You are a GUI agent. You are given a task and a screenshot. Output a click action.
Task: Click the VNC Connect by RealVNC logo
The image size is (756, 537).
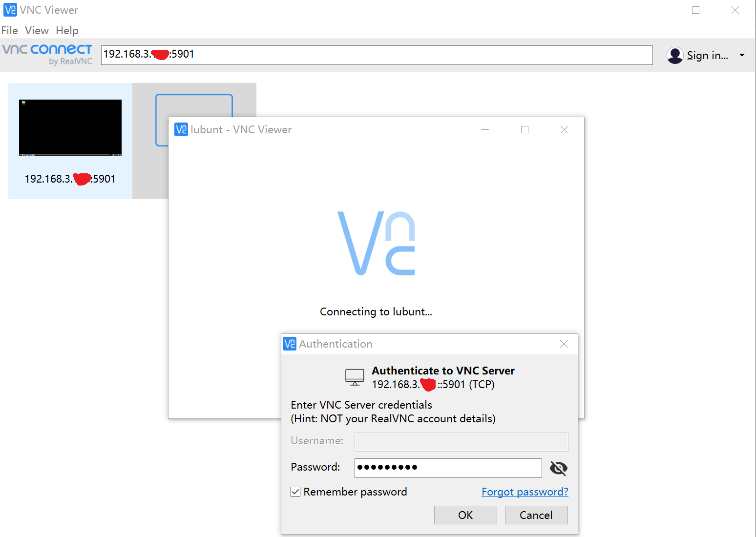(x=47, y=55)
